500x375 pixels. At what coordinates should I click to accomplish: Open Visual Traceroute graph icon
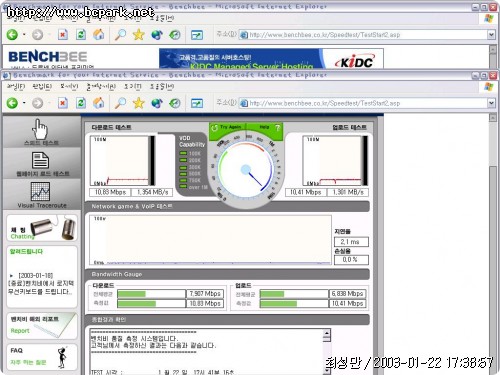pyautogui.click(x=40, y=191)
